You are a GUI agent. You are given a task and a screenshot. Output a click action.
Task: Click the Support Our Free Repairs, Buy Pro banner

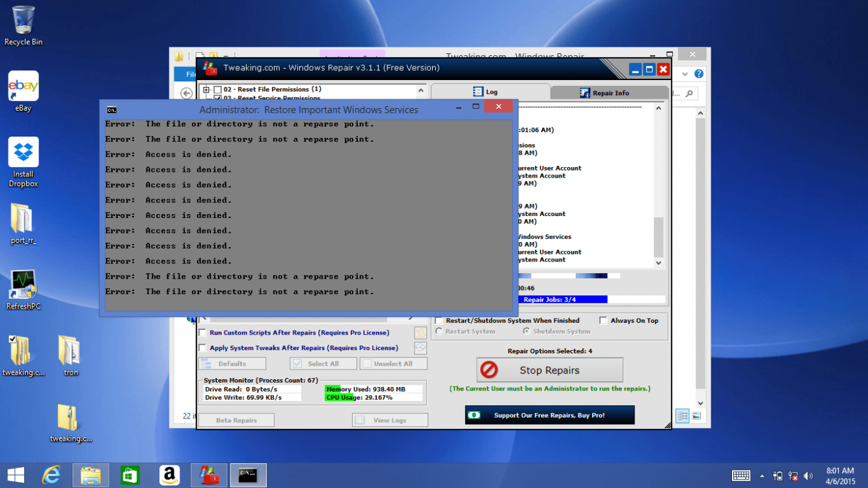[550, 415]
